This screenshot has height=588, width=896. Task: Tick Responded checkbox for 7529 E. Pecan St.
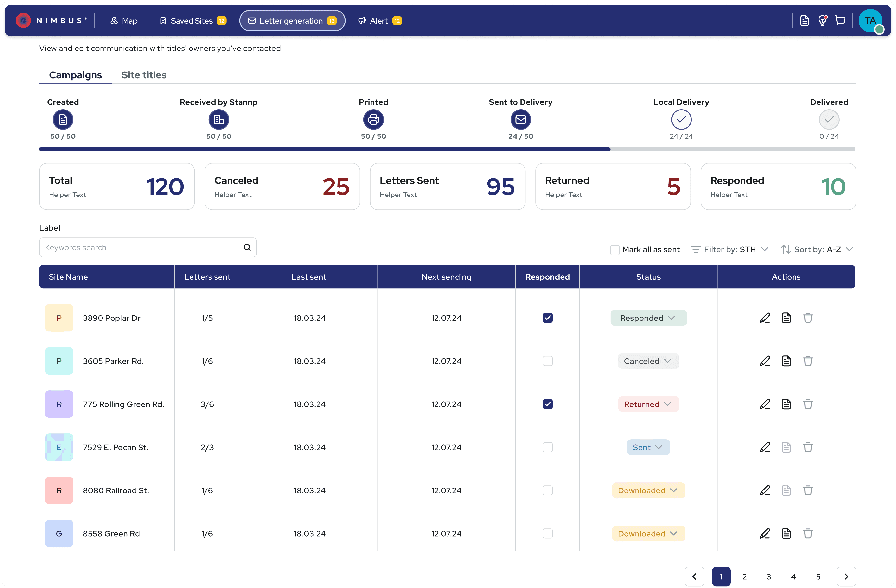click(x=547, y=447)
